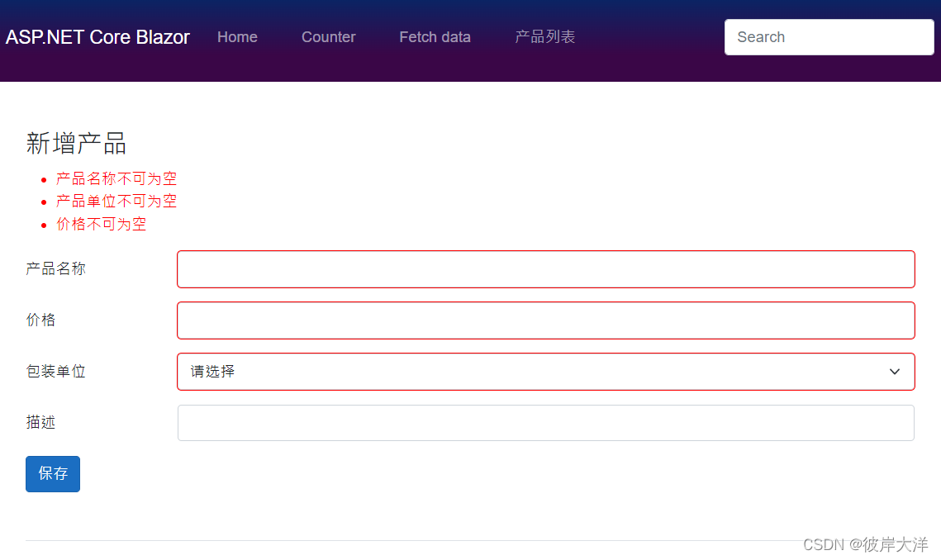The width and height of the screenshot is (941, 560).
Task: Click the 保存 button
Action: (53, 473)
